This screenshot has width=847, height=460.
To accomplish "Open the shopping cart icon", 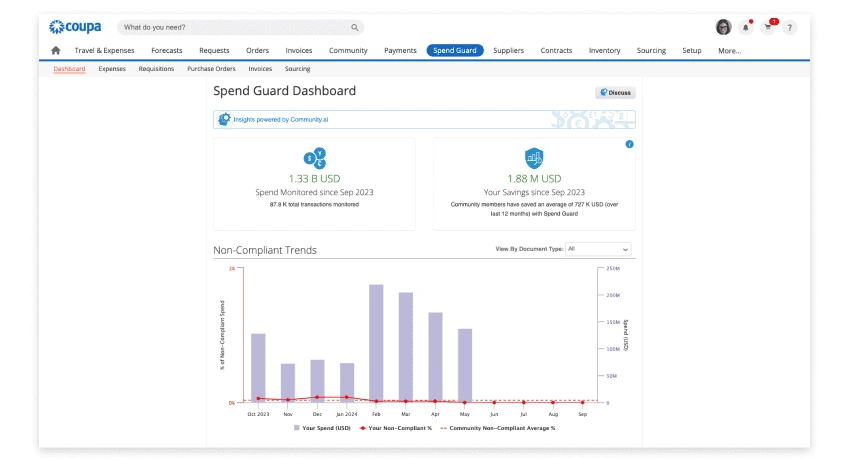I will click(x=768, y=27).
